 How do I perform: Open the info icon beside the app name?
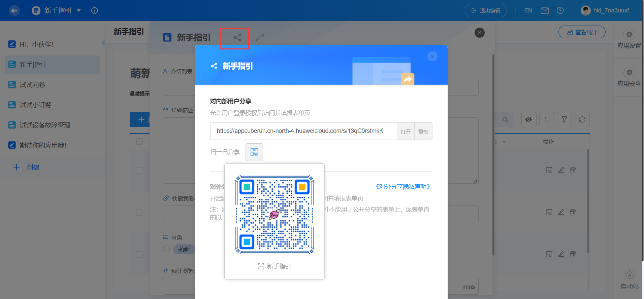pyautogui.click(x=95, y=10)
